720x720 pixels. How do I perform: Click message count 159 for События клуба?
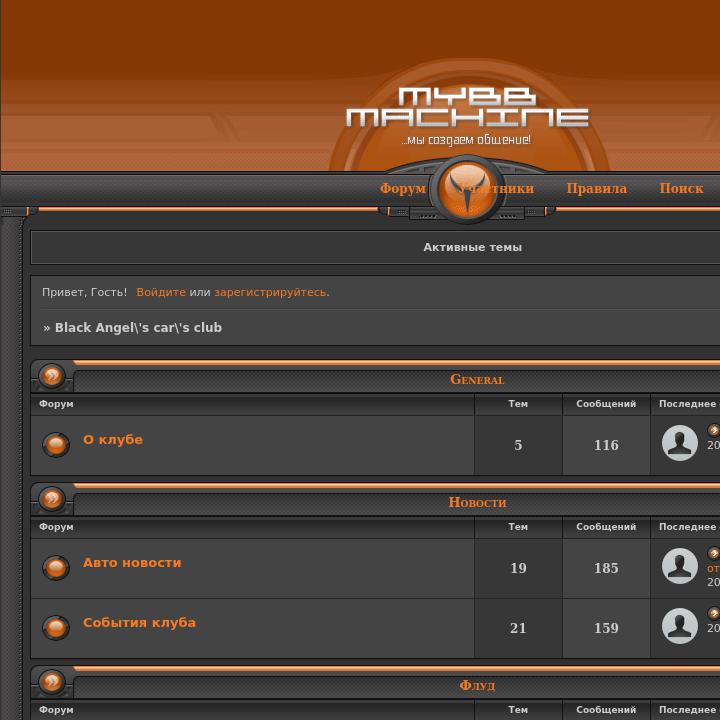click(x=606, y=628)
